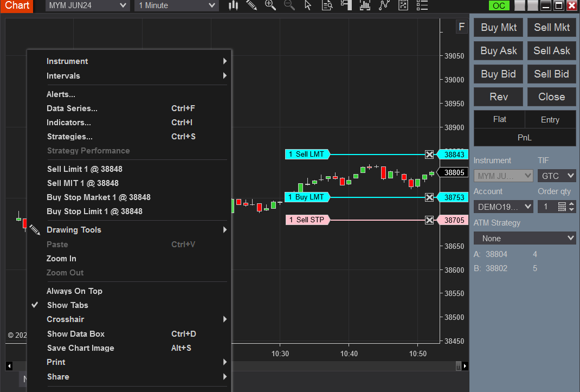Viewport: 580px width, 392px height.
Task: Open the properties list icon
Action: [x=422, y=5]
